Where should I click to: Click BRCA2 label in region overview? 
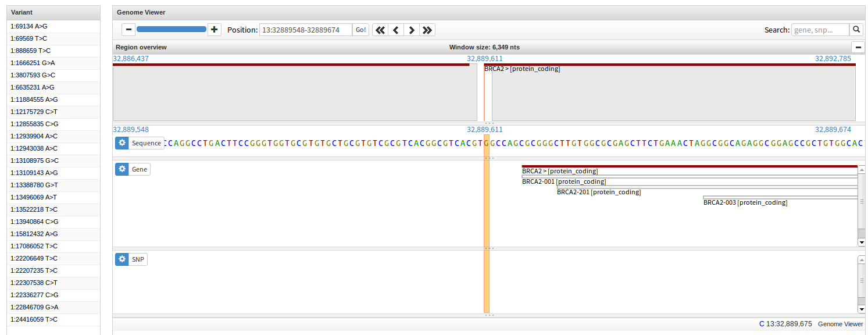(522, 69)
